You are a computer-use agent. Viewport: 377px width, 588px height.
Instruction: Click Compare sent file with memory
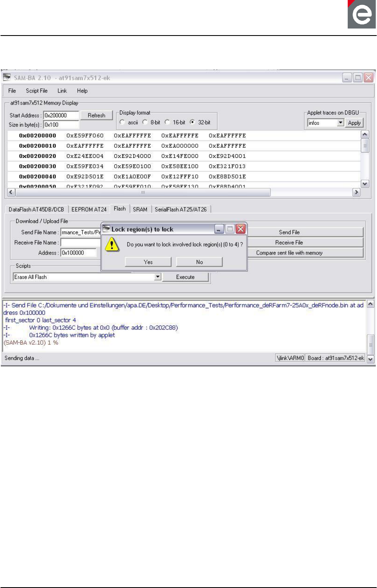tap(289, 252)
